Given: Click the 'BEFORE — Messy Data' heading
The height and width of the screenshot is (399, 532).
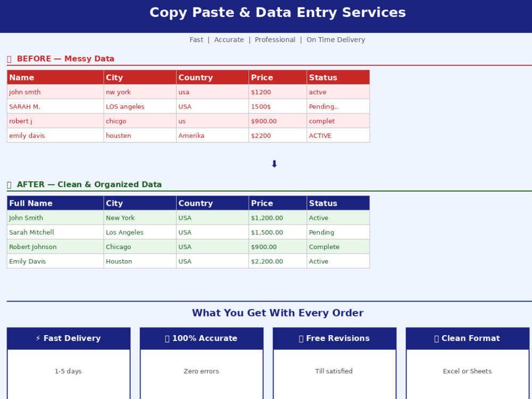Looking at the screenshot, I should click(65, 59).
